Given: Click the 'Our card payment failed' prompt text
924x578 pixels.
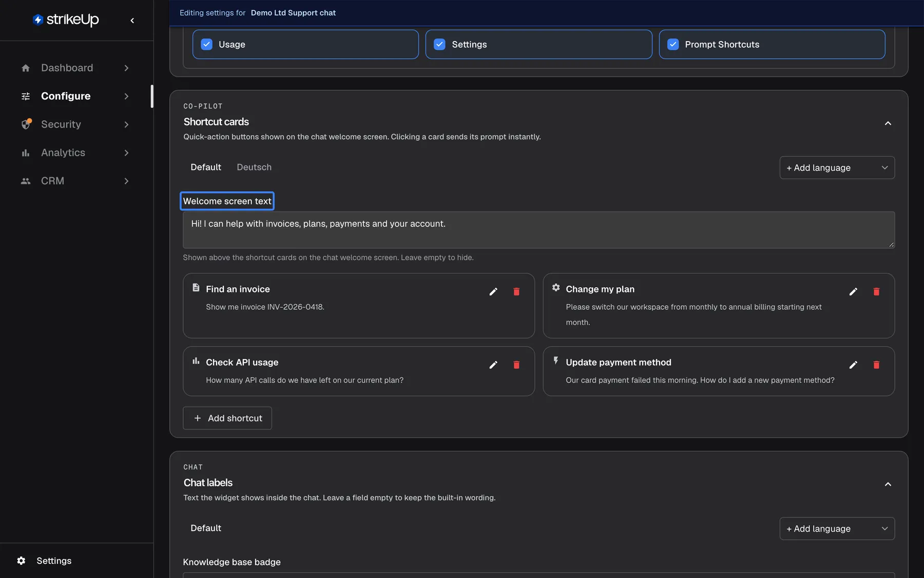Looking at the screenshot, I should click(700, 380).
